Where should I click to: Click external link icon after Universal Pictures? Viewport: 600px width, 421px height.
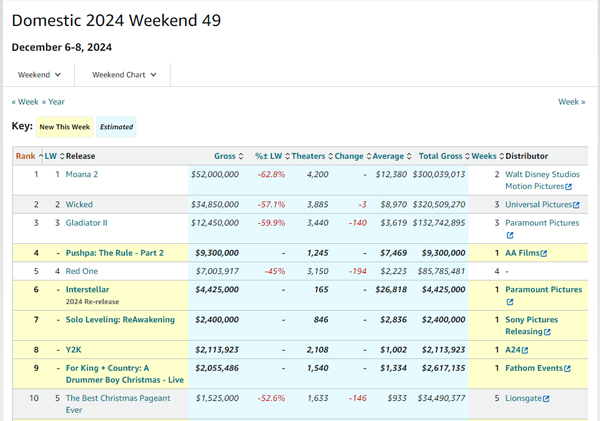point(576,205)
